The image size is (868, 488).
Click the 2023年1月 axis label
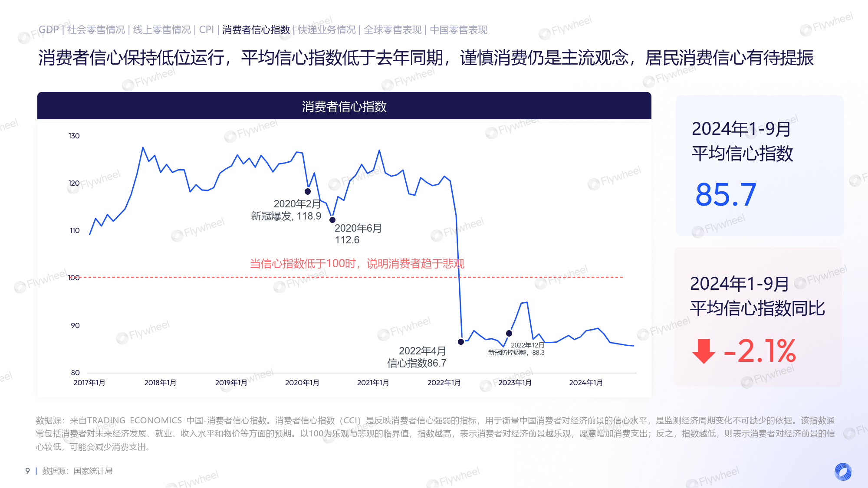515,383
